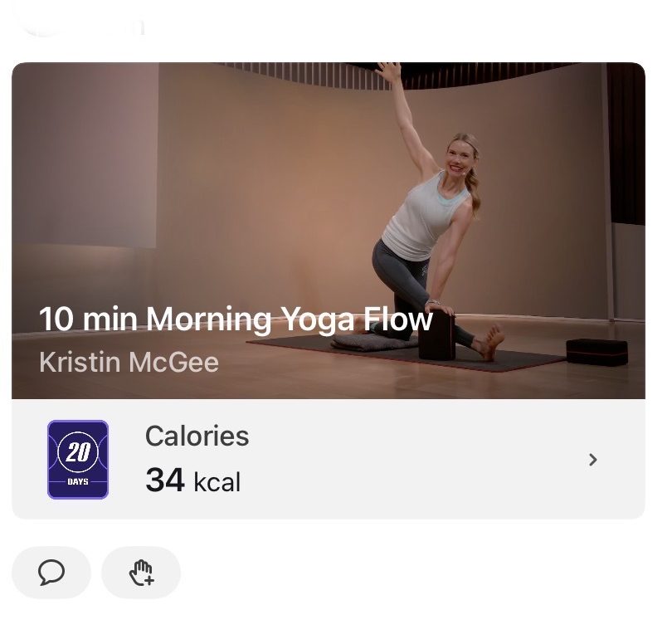
Task: Click the word Yoga in workout title
Action: coord(319,319)
